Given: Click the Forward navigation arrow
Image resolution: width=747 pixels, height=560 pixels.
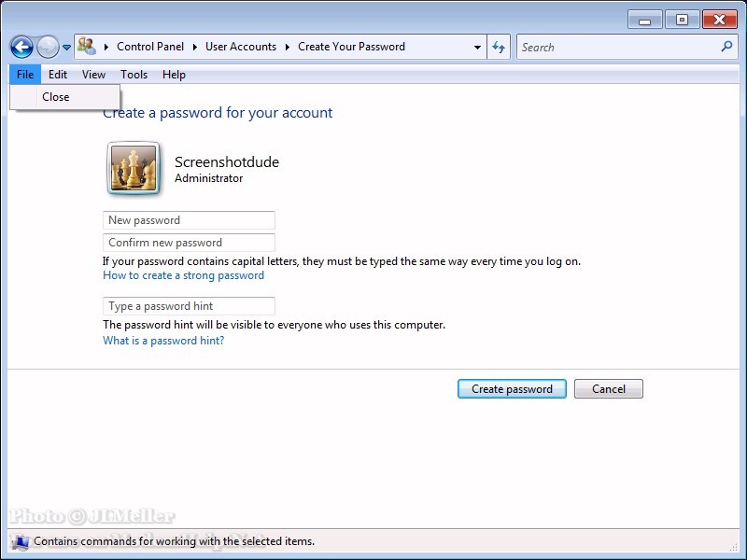Looking at the screenshot, I should (48, 48).
